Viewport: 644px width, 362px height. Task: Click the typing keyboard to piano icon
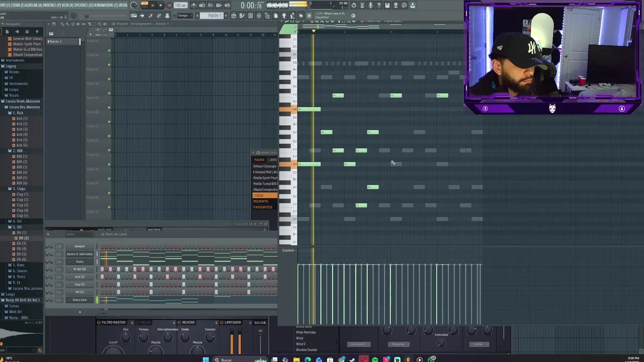[134, 16]
